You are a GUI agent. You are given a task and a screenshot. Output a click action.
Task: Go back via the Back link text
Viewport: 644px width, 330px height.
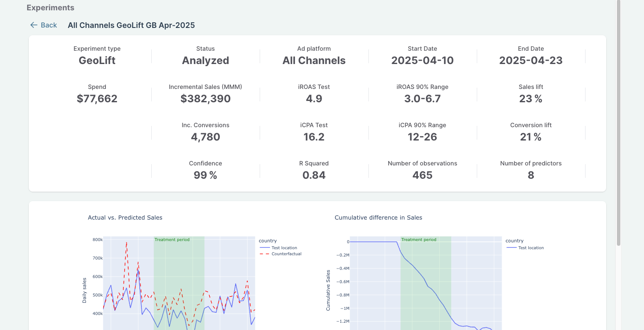coord(49,25)
